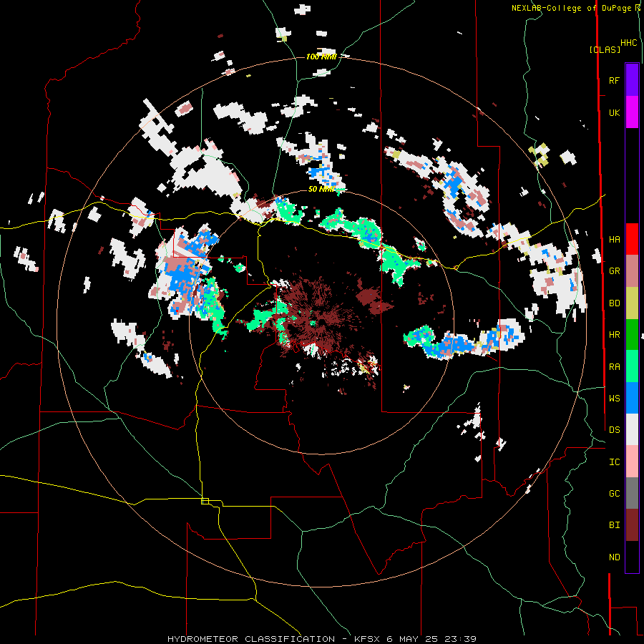The image size is (644, 644).
Task: Click the BI brown legend swatch
Action: (632, 525)
